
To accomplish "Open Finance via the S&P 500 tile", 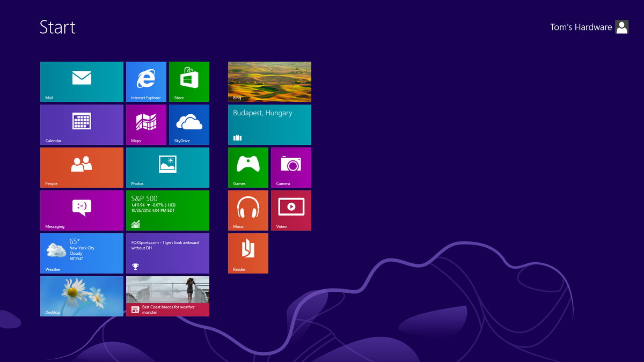I will pos(167,210).
